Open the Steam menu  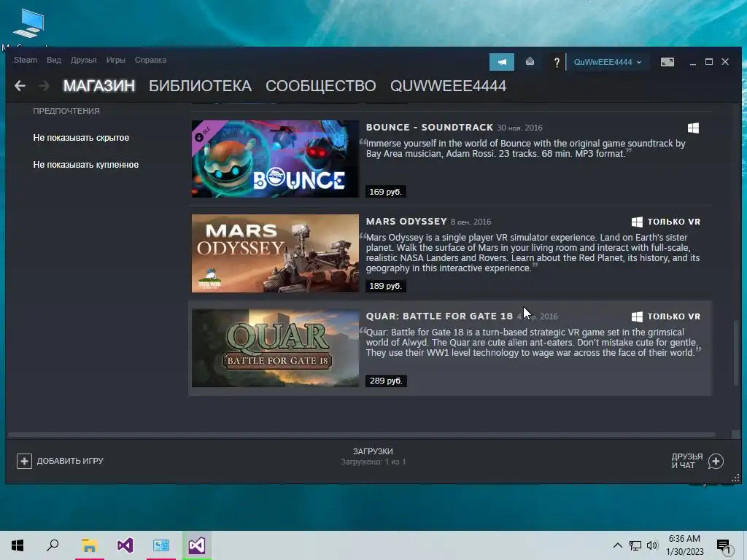[26, 60]
